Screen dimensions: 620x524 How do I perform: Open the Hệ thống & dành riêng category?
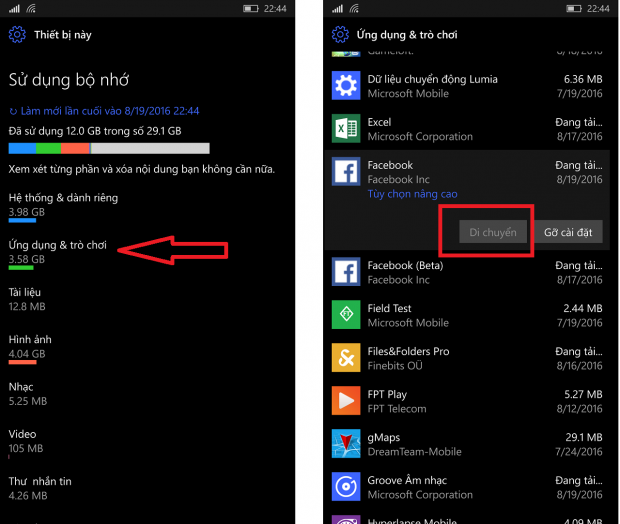coord(63,198)
